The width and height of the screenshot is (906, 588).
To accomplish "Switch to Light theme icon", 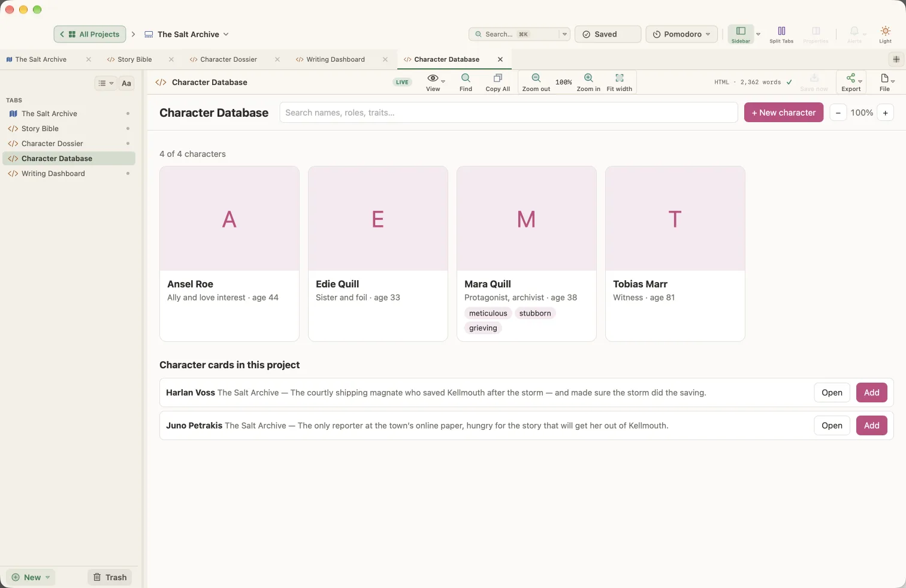I will point(885,31).
